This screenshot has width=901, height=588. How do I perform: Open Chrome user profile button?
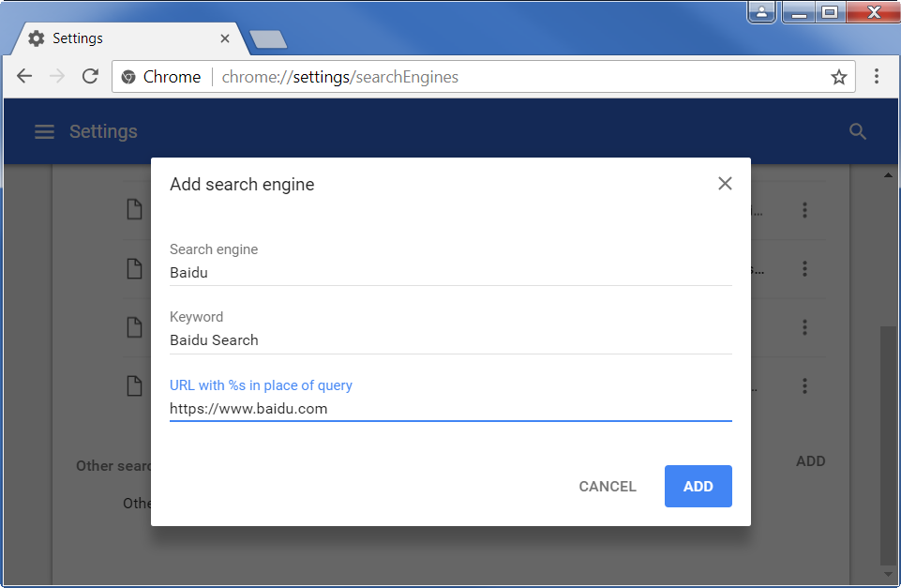click(762, 12)
